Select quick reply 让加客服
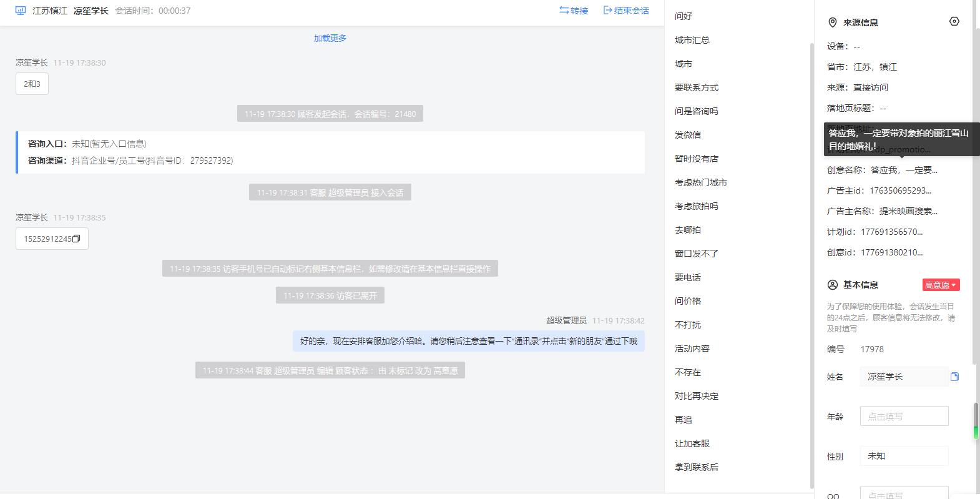 click(x=692, y=443)
